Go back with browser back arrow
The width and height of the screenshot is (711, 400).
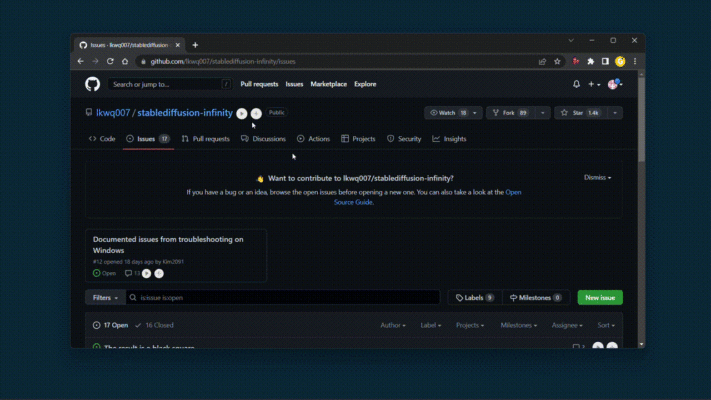coord(81,61)
